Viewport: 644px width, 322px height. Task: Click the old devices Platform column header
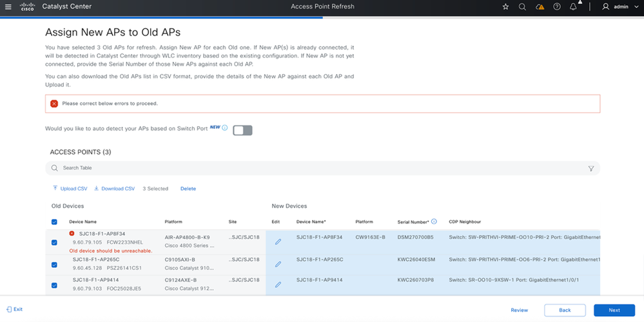[173, 222]
